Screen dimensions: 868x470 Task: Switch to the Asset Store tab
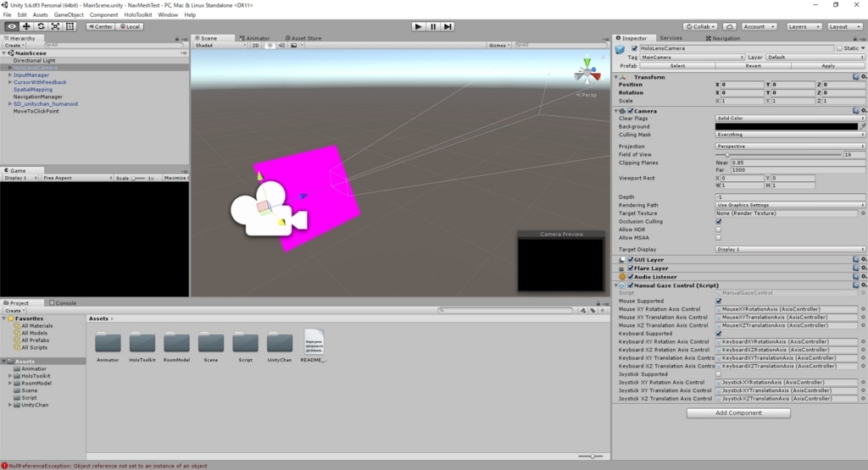(303, 38)
